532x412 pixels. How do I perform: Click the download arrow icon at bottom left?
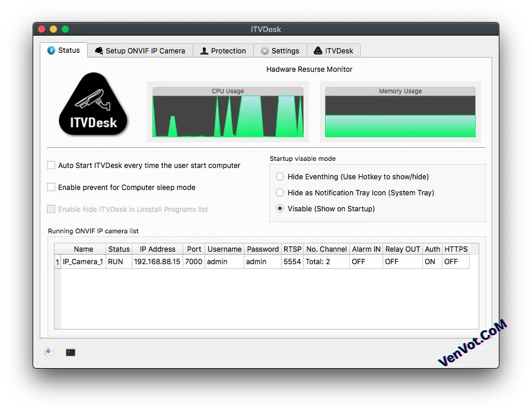(49, 351)
